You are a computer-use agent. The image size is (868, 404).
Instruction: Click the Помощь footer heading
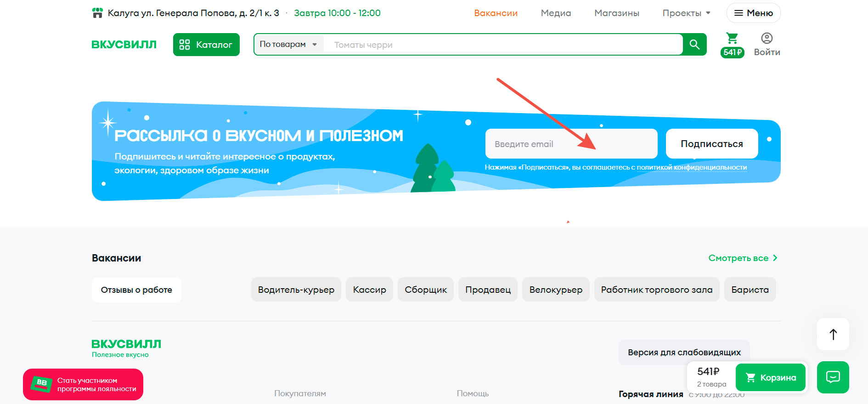pyautogui.click(x=473, y=393)
